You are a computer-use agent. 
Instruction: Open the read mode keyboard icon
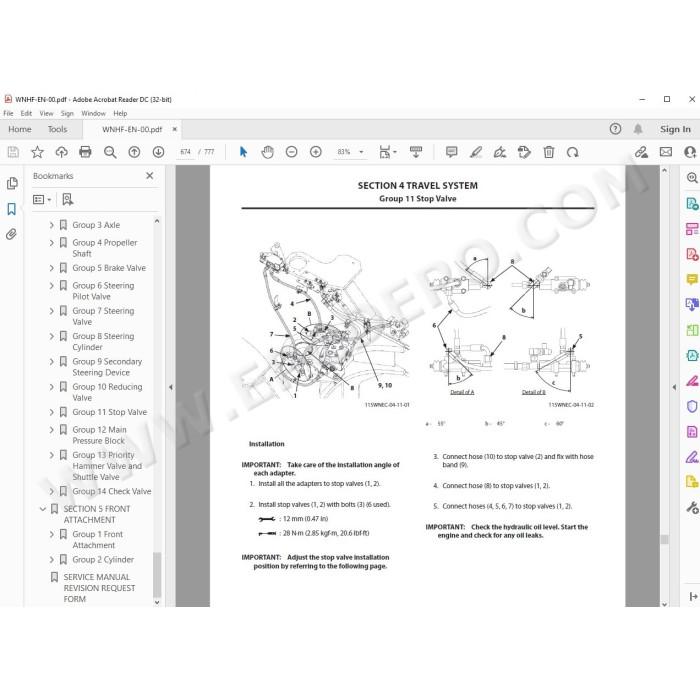click(416, 152)
